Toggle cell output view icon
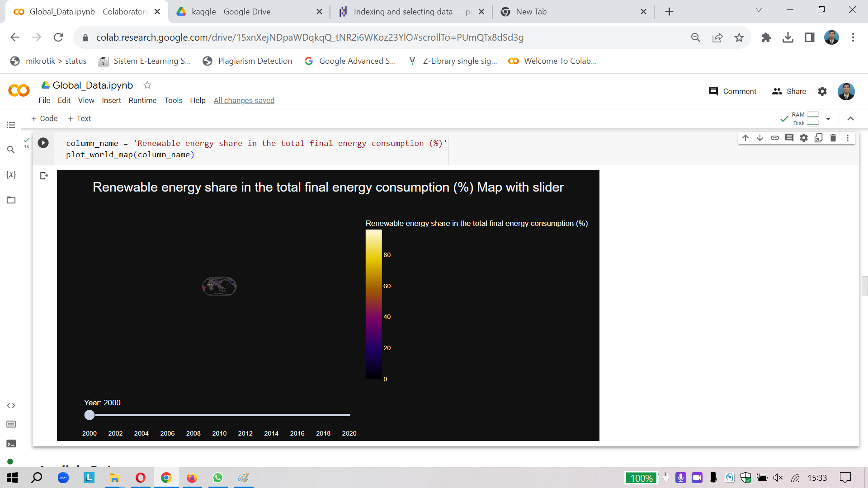This screenshot has height=488, width=868. (44, 176)
